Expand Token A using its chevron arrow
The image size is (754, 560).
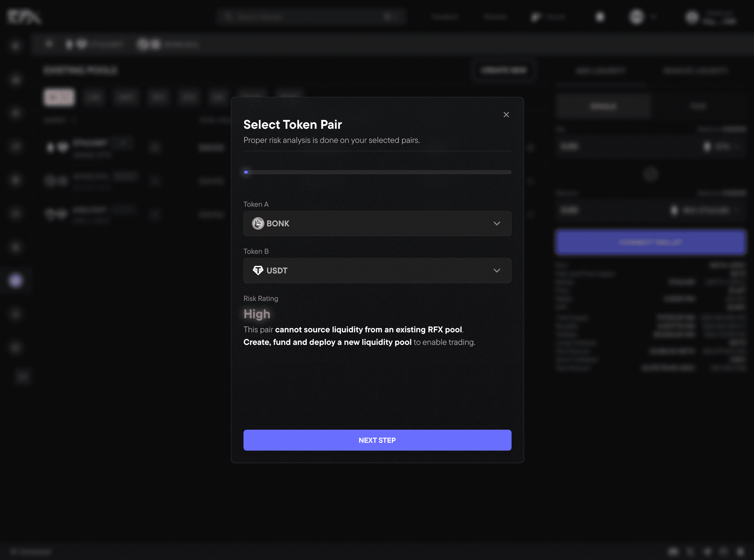(497, 223)
